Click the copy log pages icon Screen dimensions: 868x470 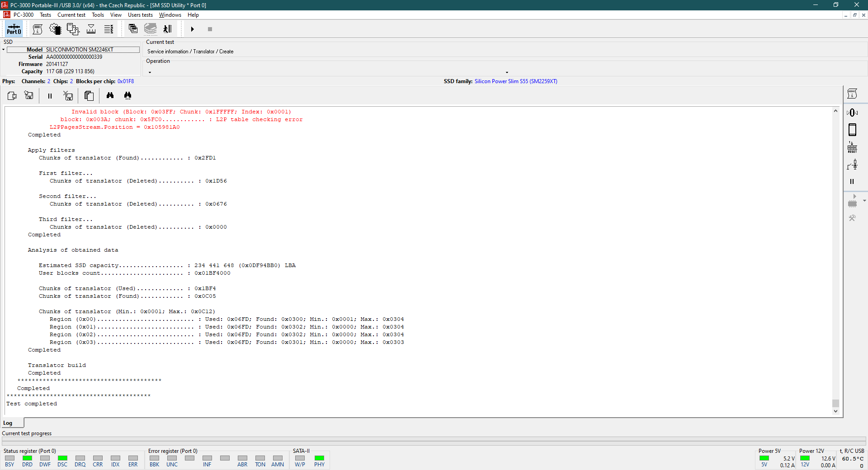tap(89, 95)
